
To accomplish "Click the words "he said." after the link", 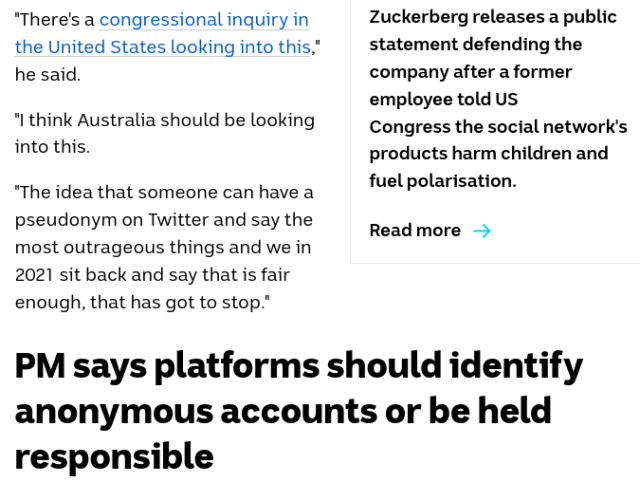I will (x=47, y=75).
